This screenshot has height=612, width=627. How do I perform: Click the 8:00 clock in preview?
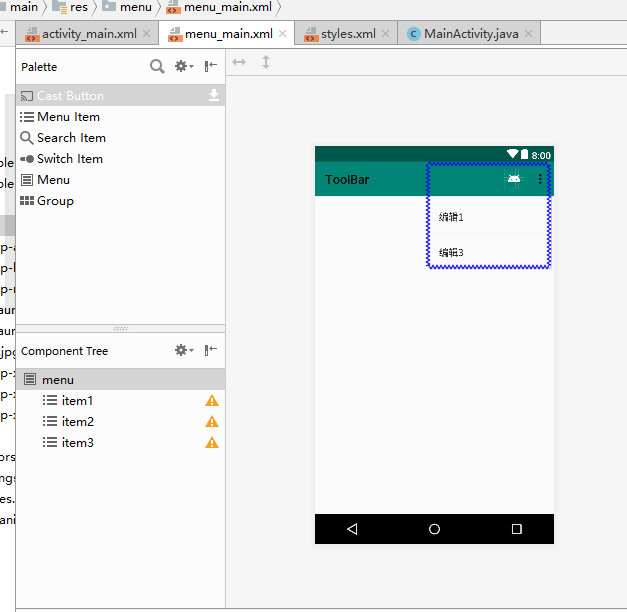pyautogui.click(x=541, y=155)
